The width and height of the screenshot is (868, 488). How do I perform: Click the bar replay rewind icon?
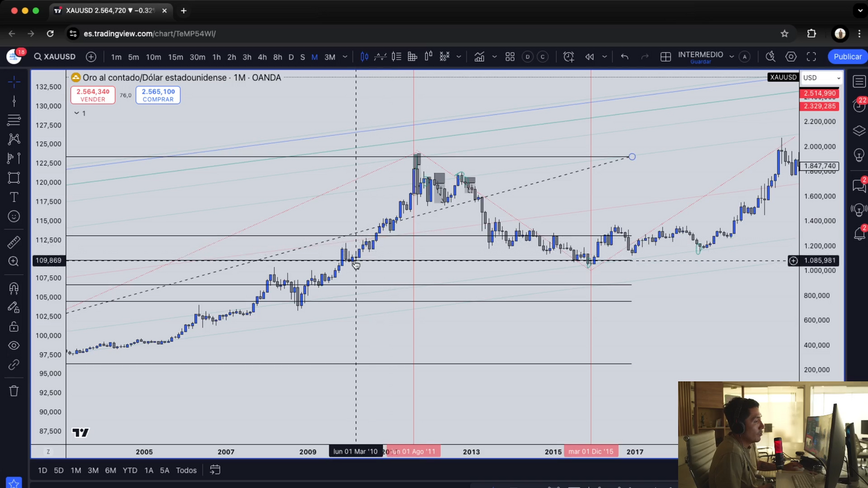pyautogui.click(x=589, y=57)
